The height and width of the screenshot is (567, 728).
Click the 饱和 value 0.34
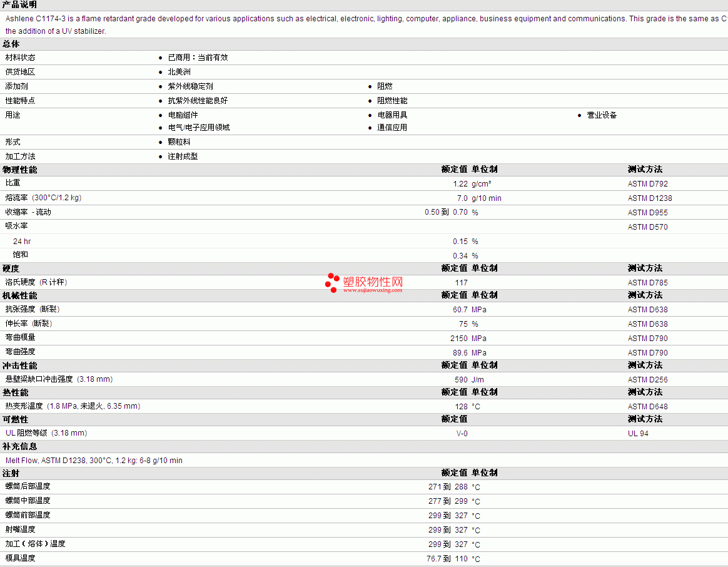pos(460,255)
